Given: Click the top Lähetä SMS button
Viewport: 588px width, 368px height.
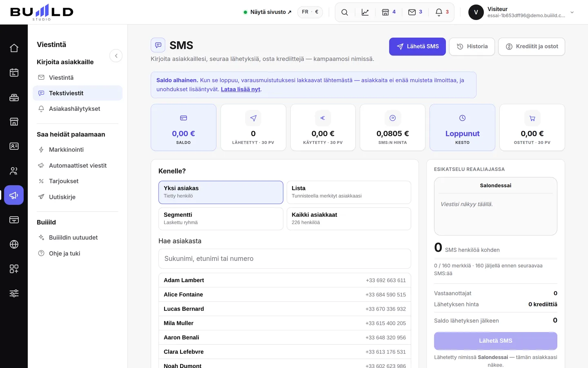Looking at the screenshot, I should point(417,47).
